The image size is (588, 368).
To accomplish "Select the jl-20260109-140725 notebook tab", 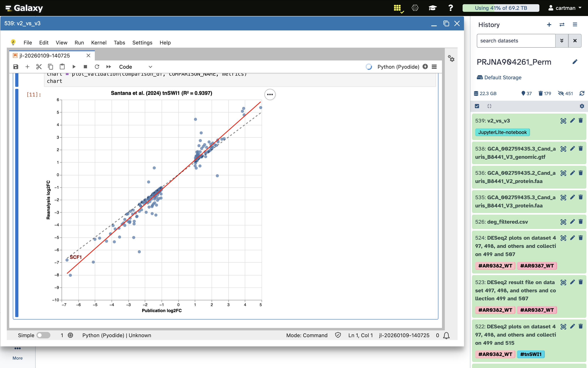I will click(x=45, y=55).
